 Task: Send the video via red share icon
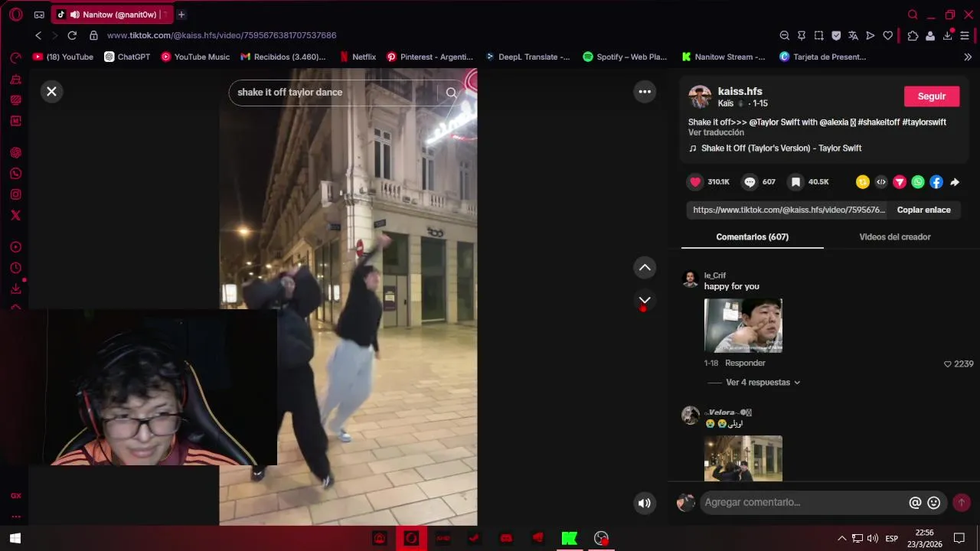[x=900, y=182]
